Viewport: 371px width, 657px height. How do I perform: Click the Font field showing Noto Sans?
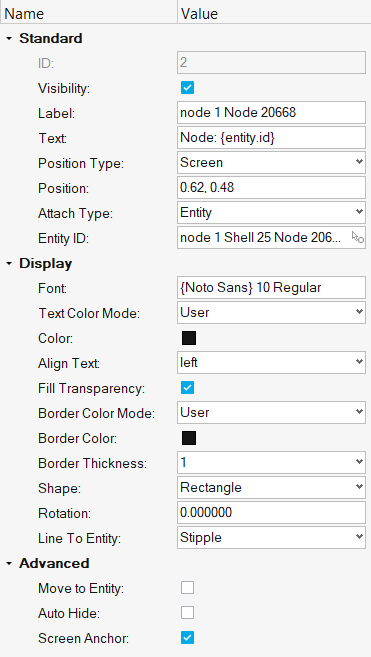click(271, 287)
